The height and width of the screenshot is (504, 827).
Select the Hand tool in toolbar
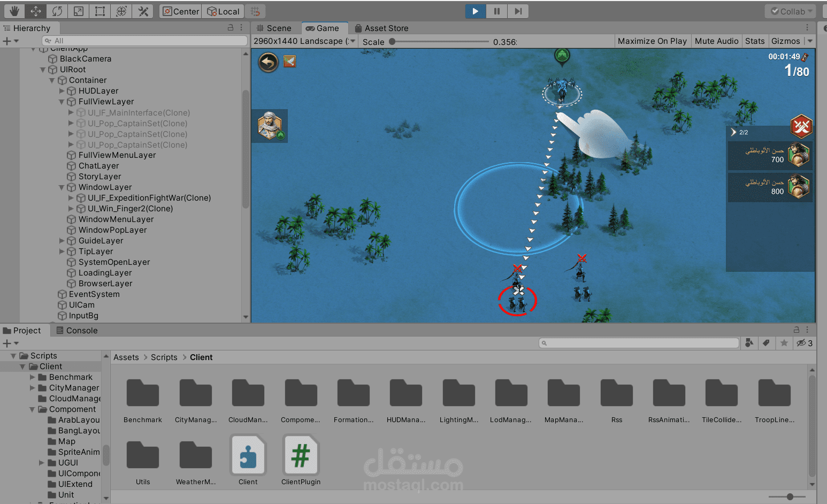point(14,11)
